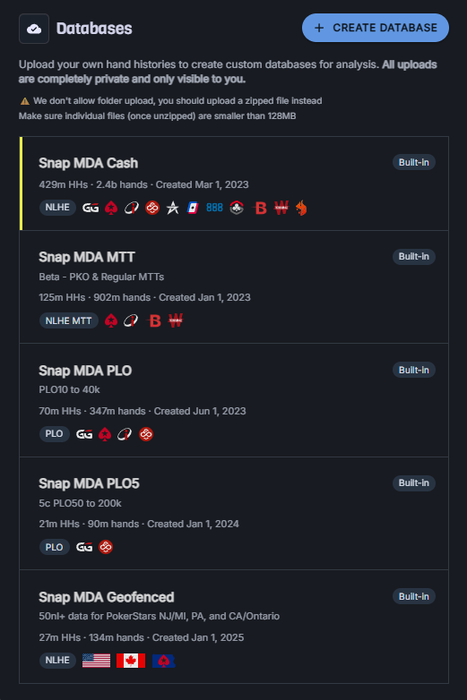Click the Built-in badge on Snap MDA Cash
Viewport: 467px width, 700px height.
[x=414, y=162]
